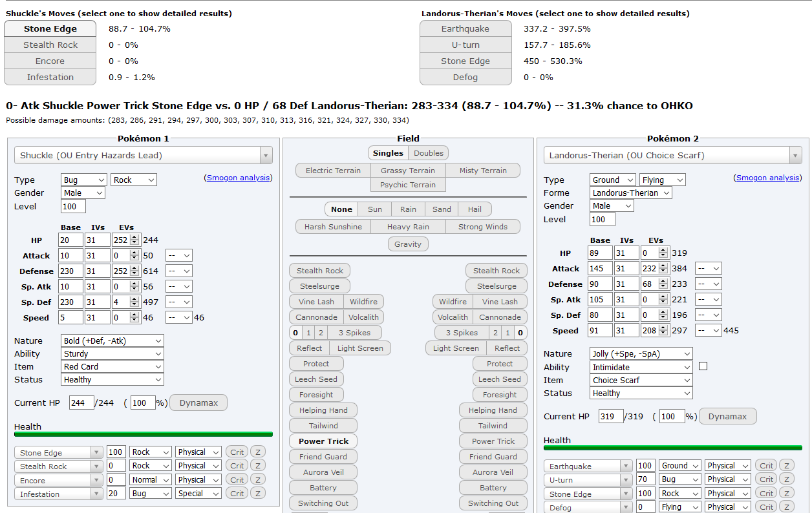Switch field format to Singles
Image resolution: width=812 pixels, height=513 pixels.
click(388, 153)
